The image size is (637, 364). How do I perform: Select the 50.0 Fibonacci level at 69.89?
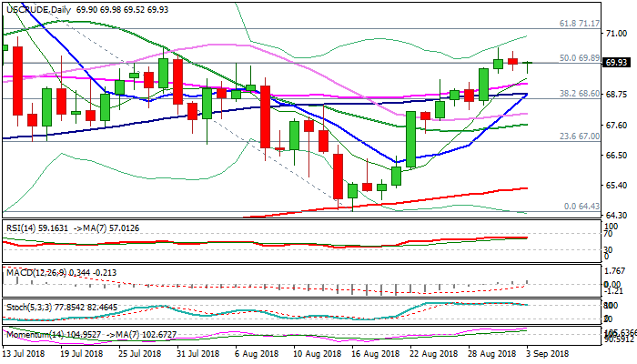tap(577, 57)
